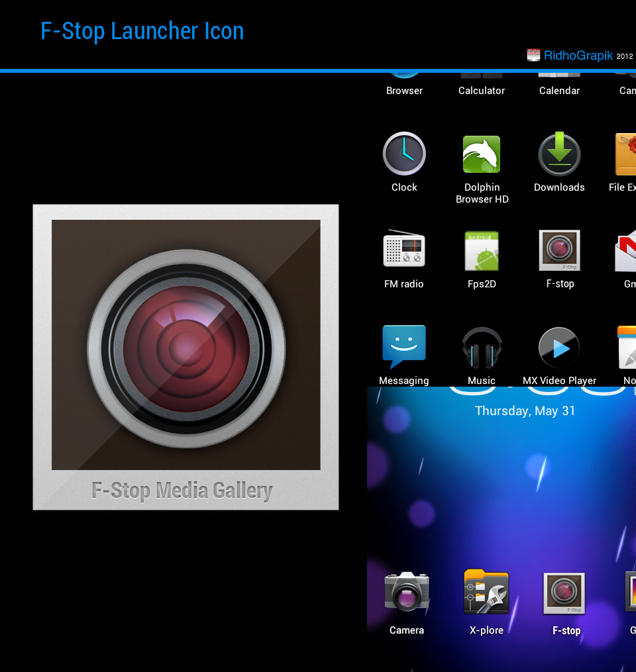
Task: Click the RidhoGrapik logo icon
Action: click(533, 55)
